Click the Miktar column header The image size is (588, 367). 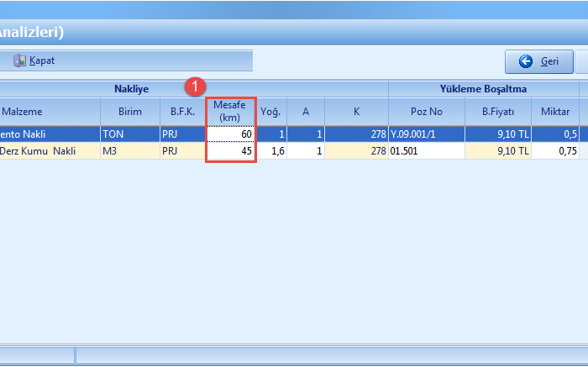click(554, 112)
